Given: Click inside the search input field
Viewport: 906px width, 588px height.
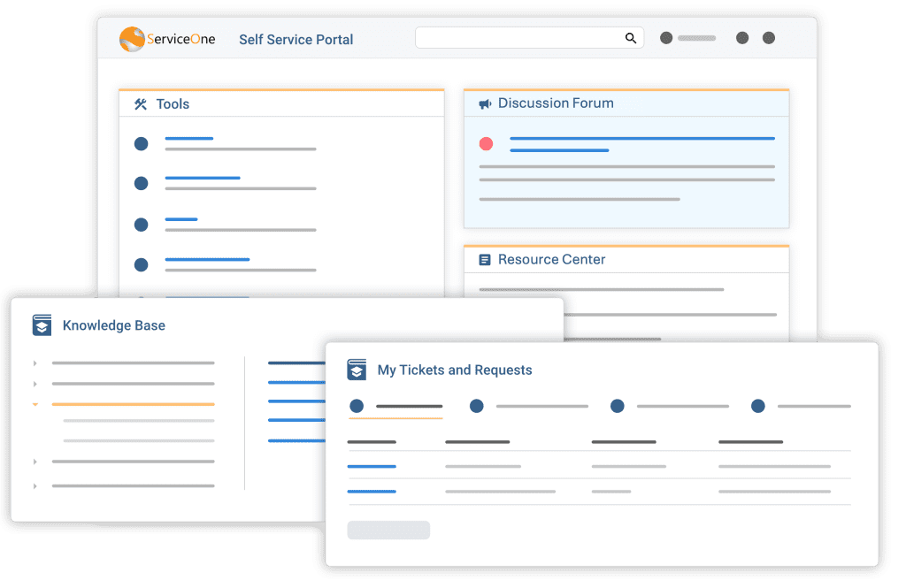Looking at the screenshot, I should point(513,38).
